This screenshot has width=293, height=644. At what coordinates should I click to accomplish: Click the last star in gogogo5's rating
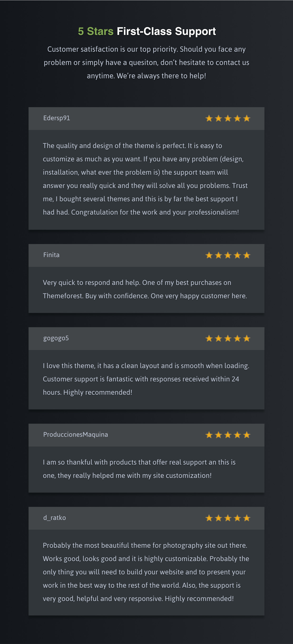click(247, 338)
